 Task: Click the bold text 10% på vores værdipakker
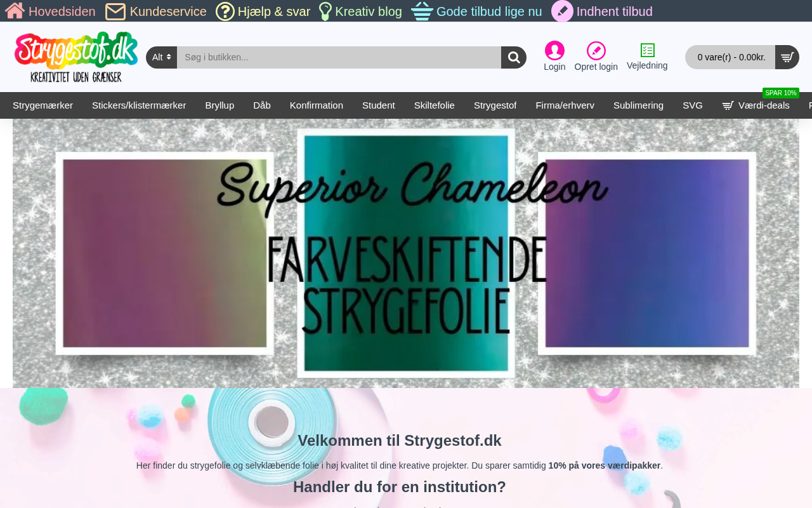pyautogui.click(x=605, y=465)
